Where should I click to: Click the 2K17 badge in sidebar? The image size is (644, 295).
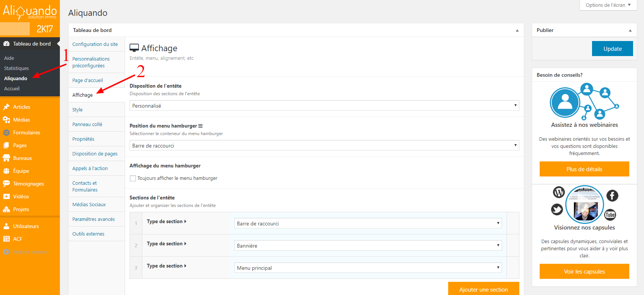[x=44, y=29]
